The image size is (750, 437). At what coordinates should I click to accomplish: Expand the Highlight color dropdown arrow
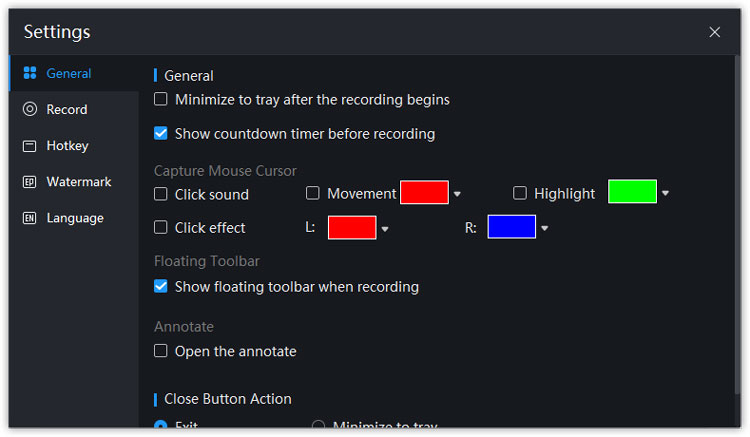pos(665,193)
